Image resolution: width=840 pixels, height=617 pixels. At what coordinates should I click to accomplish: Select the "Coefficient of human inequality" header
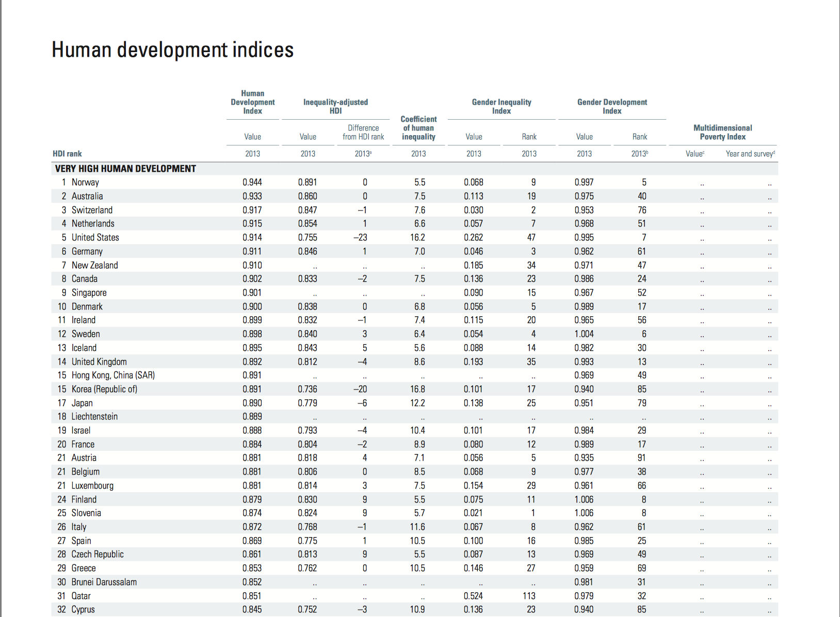[x=418, y=128]
